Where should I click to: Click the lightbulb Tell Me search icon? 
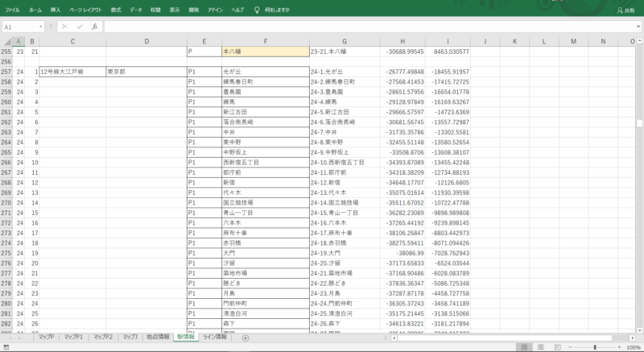pos(257,10)
